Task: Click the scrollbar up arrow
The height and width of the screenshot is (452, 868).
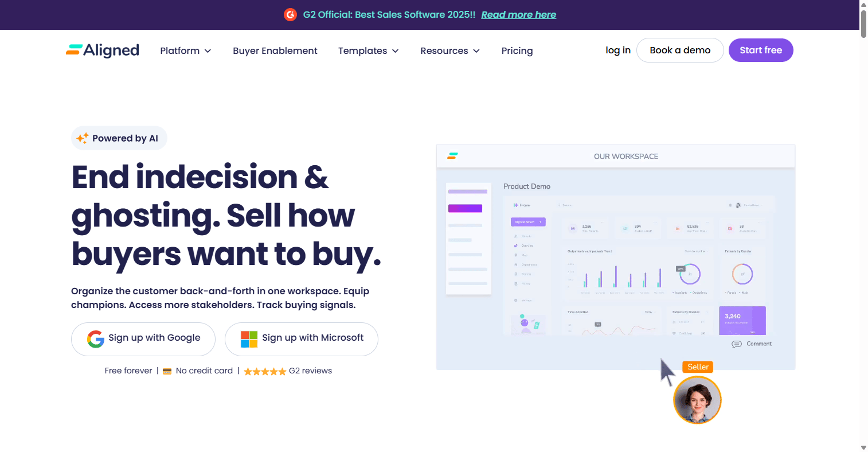Action: click(863, 4)
